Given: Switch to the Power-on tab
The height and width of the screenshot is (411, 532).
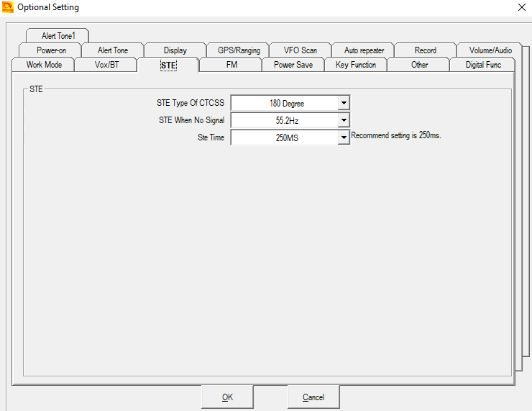Looking at the screenshot, I should coord(51,50).
